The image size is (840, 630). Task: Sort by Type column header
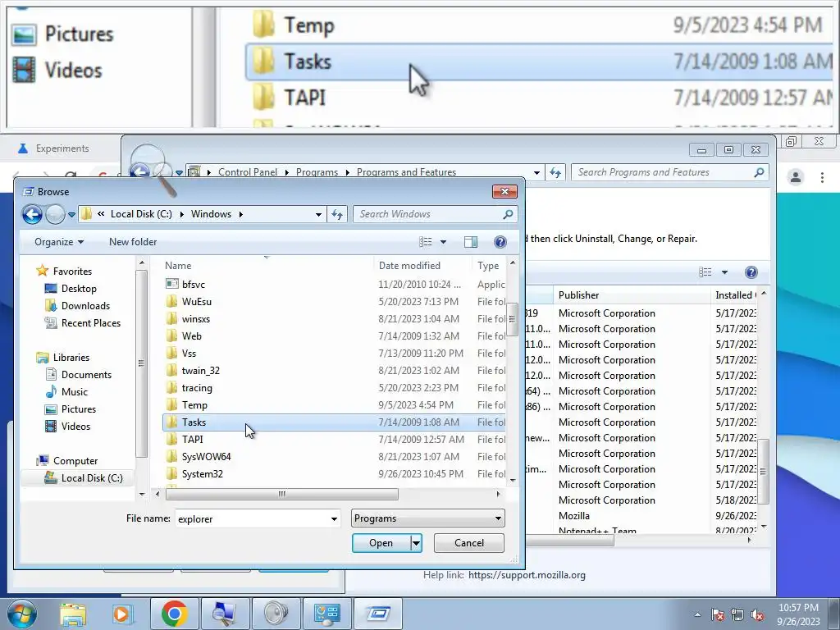point(489,266)
